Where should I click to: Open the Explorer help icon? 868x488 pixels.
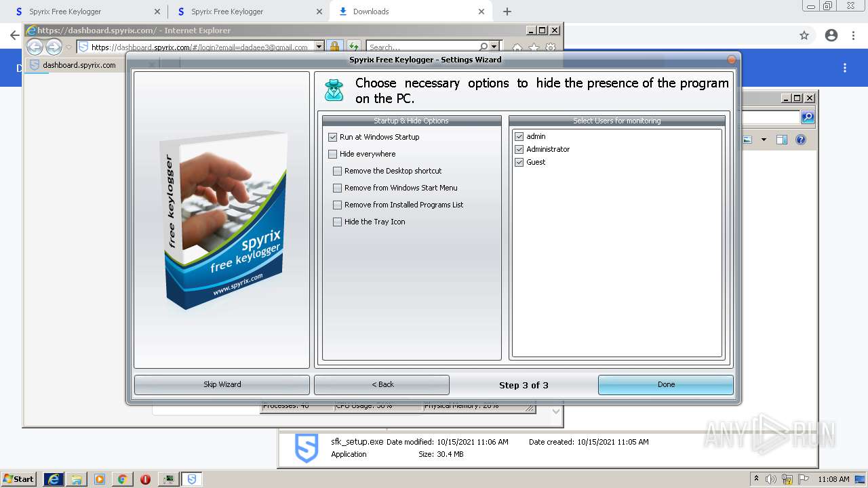(x=801, y=140)
